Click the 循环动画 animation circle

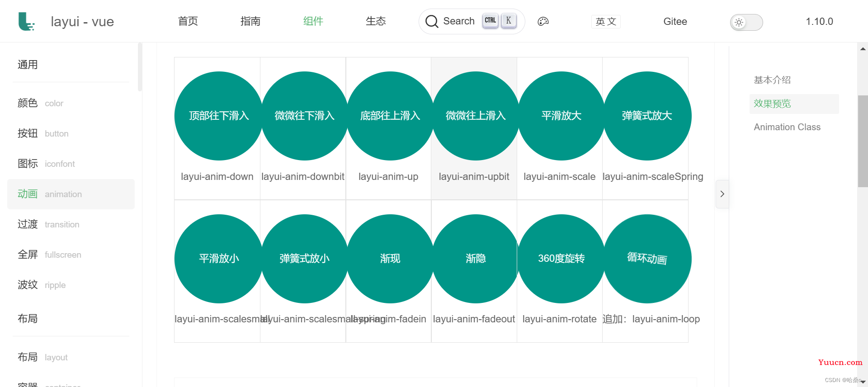pyautogui.click(x=647, y=259)
